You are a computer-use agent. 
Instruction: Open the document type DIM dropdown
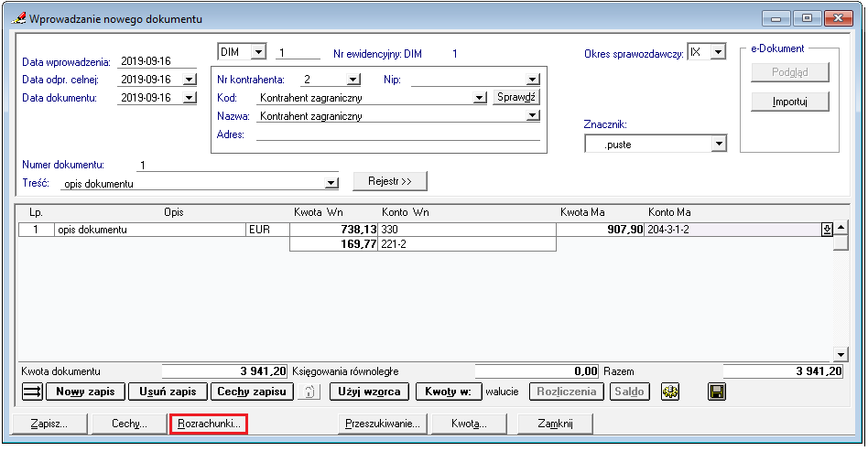pyautogui.click(x=258, y=52)
